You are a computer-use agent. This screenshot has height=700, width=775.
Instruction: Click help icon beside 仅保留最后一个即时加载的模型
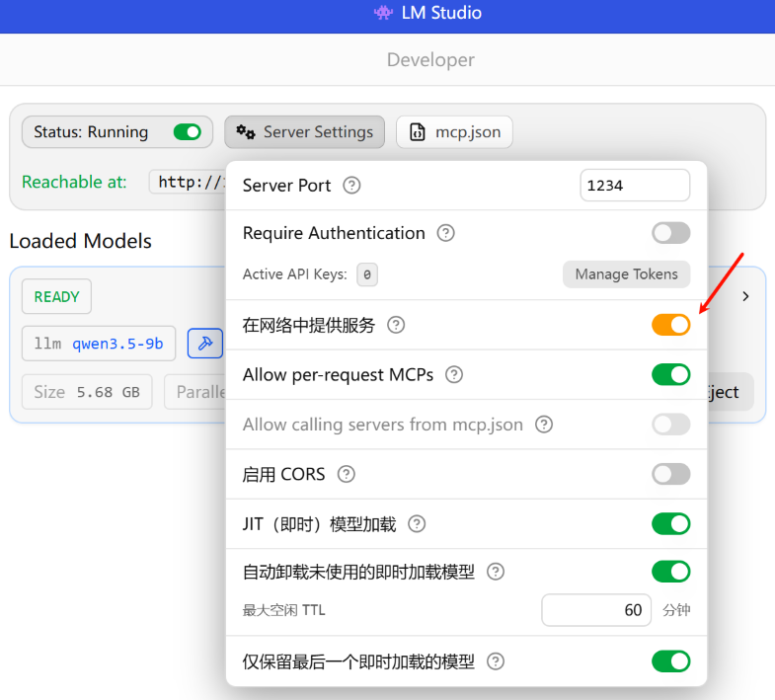496,661
